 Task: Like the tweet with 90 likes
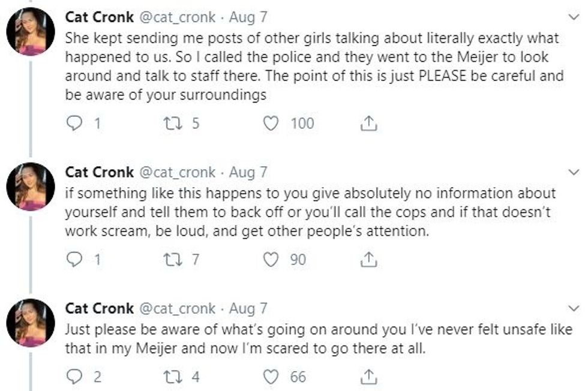click(x=272, y=260)
